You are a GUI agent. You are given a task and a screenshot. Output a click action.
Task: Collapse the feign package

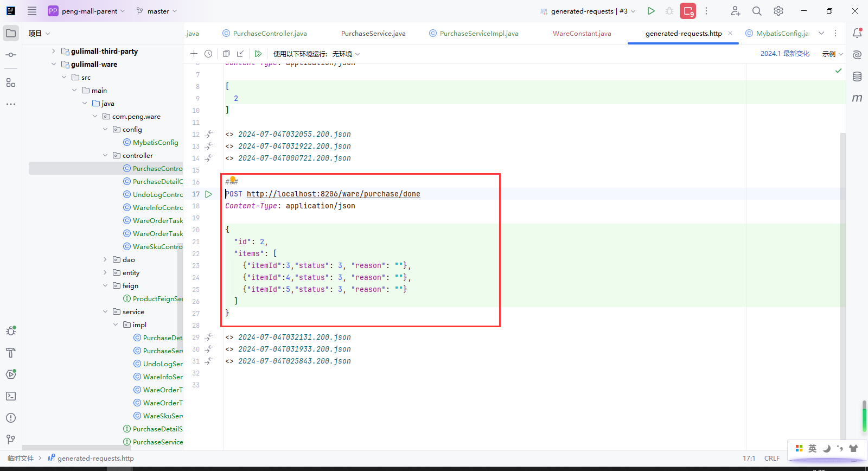(x=105, y=285)
